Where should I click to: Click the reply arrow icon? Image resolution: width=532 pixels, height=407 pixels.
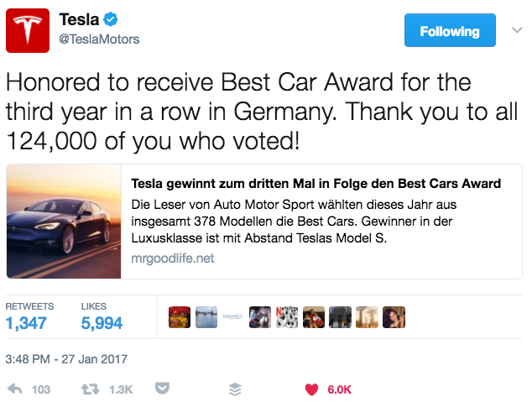point(15,389)
